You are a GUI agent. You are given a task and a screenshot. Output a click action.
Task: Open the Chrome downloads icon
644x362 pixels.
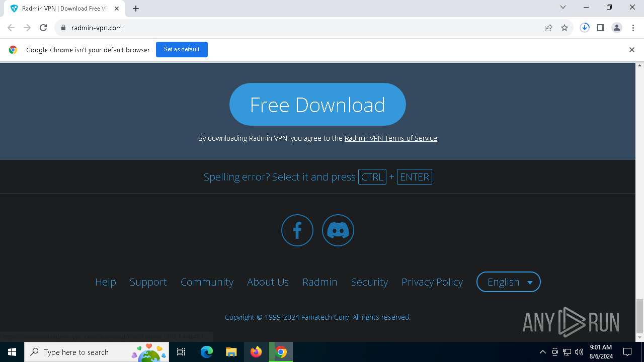pyautogui.click(x=585, y=28)
